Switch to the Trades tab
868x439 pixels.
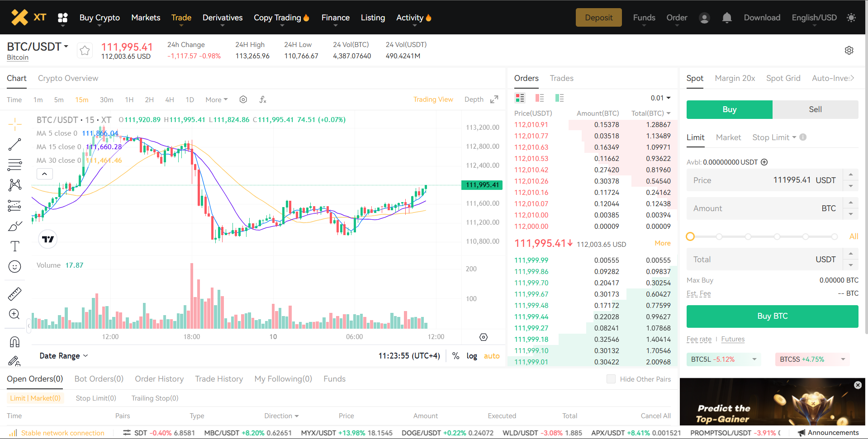click(x=561, y=78)
